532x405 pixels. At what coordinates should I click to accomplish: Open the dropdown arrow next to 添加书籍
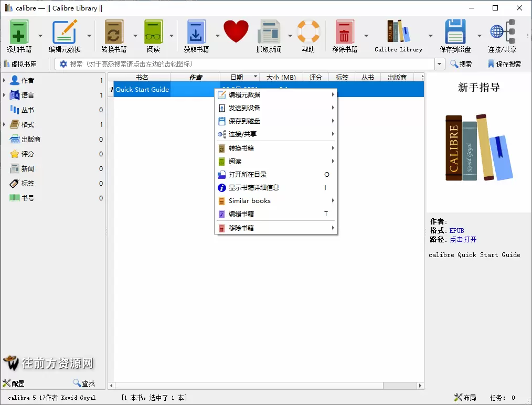coord(40,36)
